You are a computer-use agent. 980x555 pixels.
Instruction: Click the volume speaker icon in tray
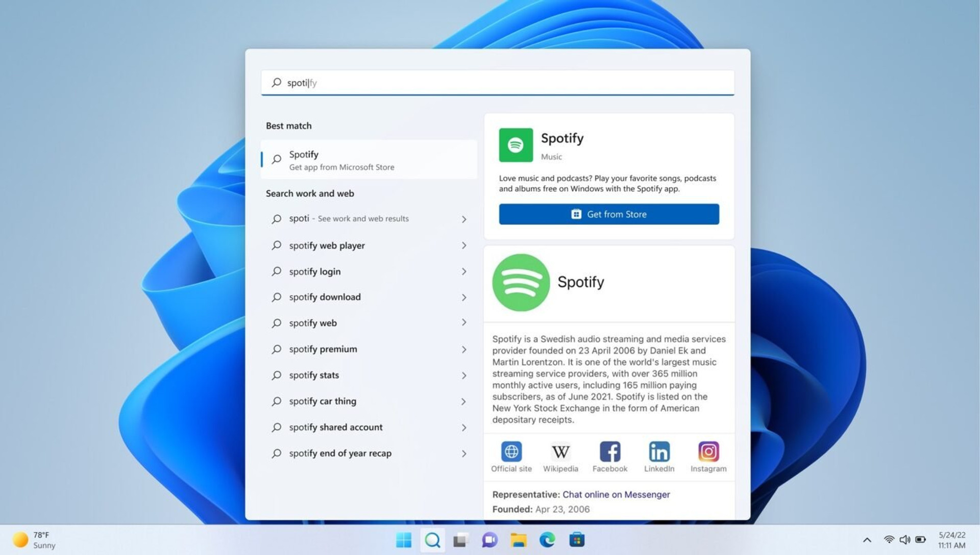(904, 540)
